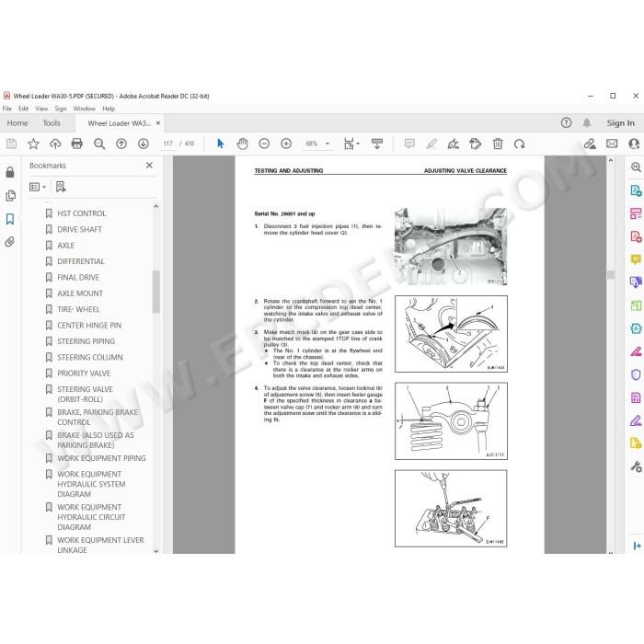Send file by email with the envelope icon
Viewport: 644px width, 644px height.
coord(612,144)
